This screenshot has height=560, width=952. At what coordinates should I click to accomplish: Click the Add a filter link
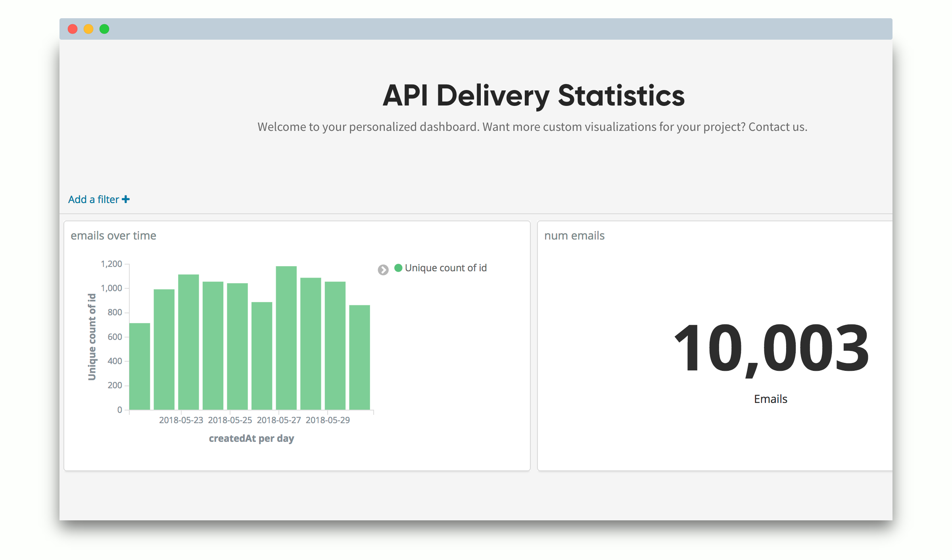click(x=99, y=199)
